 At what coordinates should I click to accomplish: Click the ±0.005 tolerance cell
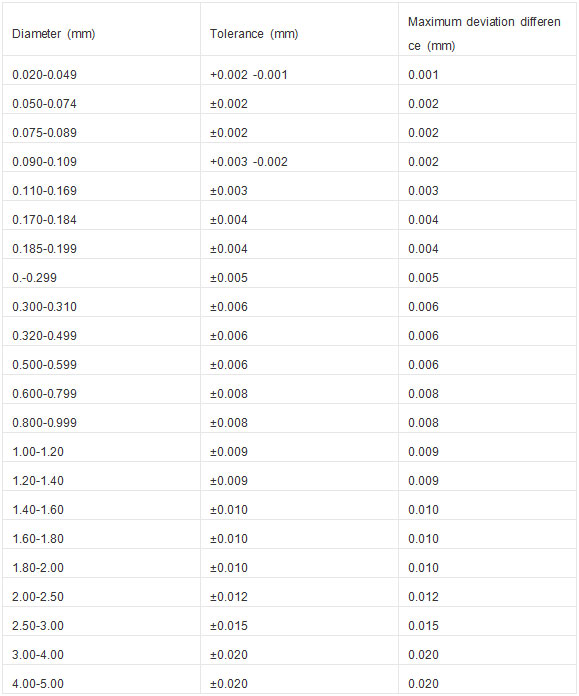(229, 278)
